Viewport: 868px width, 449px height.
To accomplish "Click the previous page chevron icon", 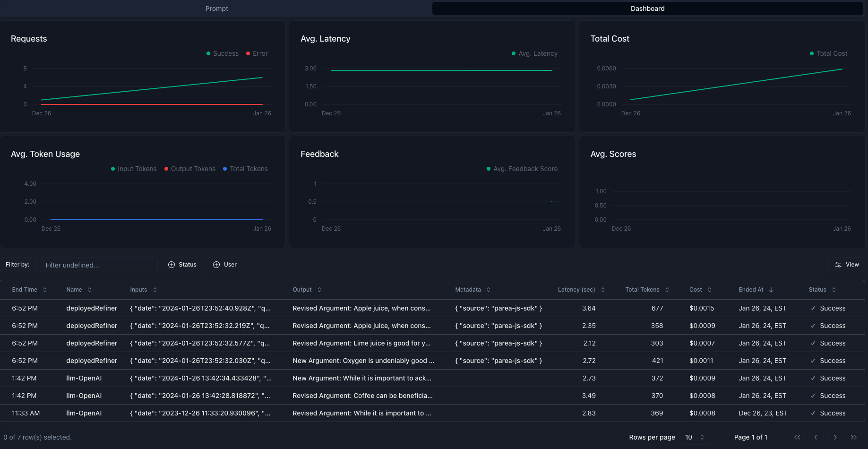I will (x=816, y=437).
